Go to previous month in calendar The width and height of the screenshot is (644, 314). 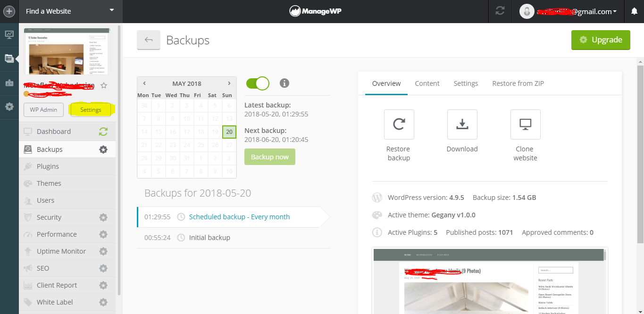144,83
